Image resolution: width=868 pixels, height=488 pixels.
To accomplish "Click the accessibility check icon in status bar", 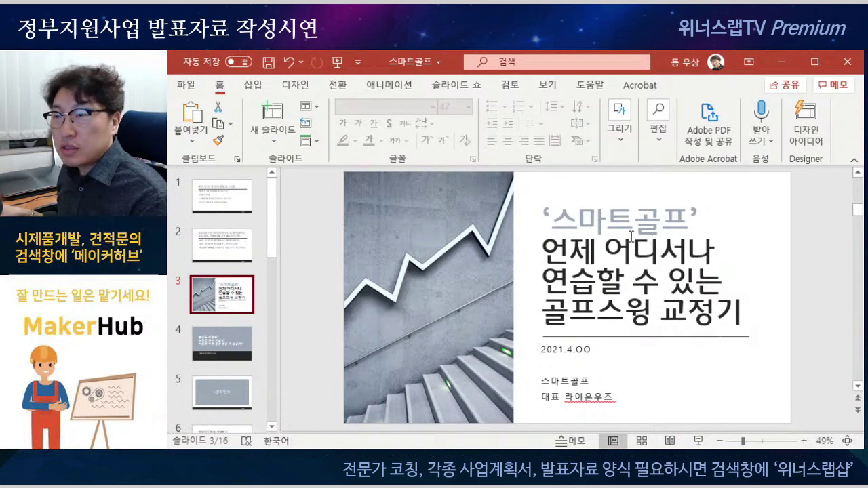I will 246,441.
